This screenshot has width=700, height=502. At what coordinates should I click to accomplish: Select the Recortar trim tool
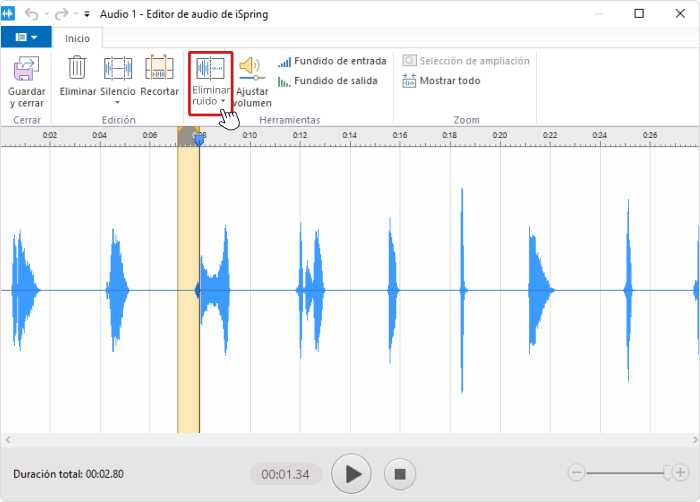tap(159, 75)
